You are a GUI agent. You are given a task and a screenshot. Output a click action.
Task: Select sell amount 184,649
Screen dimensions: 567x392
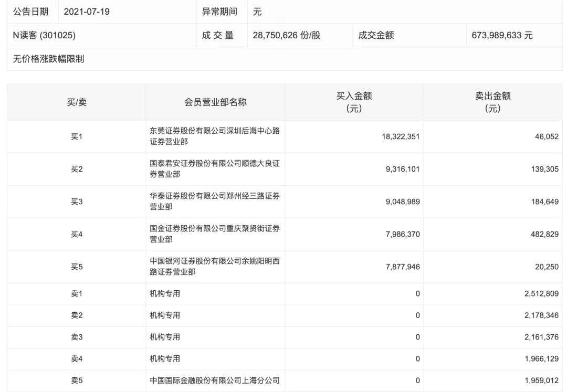click(x=545, y=202)
